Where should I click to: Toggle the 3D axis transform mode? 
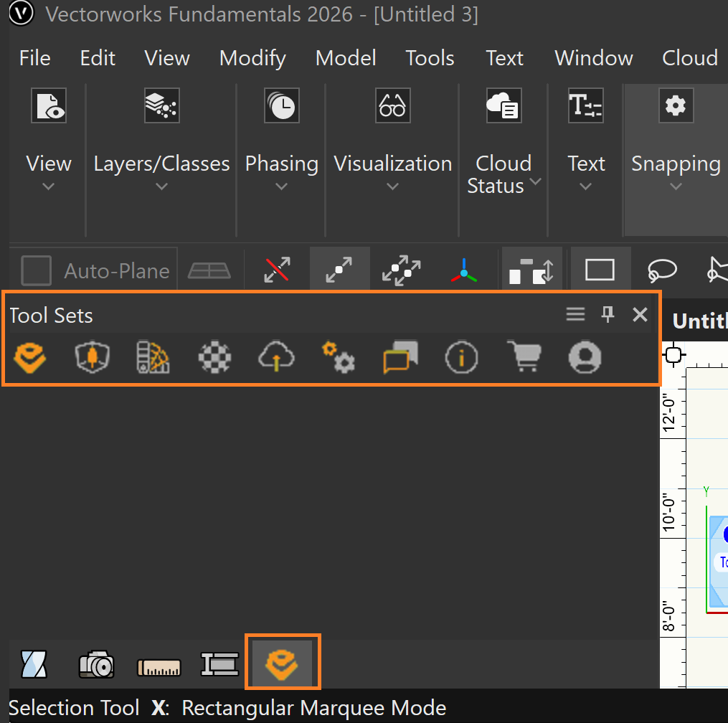(464, 270)
